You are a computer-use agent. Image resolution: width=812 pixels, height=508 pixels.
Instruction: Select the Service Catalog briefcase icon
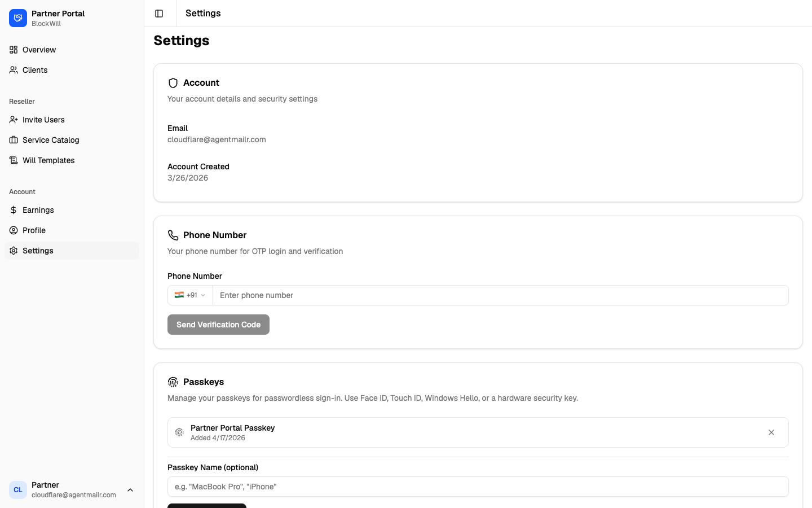(14, 140)
